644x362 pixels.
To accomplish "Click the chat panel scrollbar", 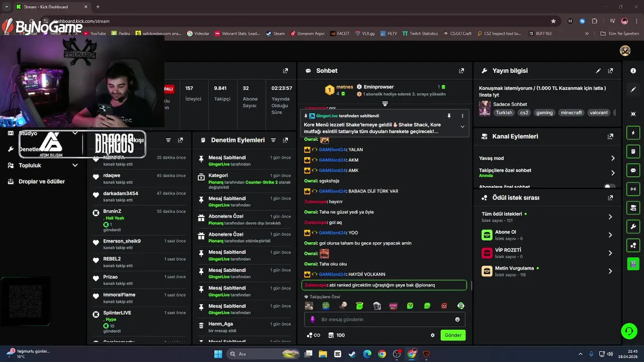I will (x=471, y=285).
